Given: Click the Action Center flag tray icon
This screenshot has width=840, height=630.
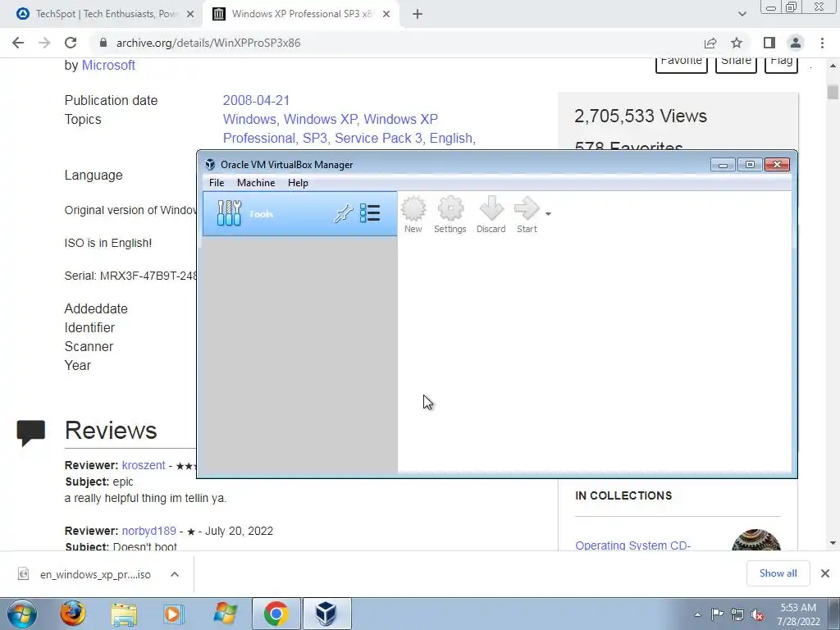Looking at the screenshot, I should pos(717,614).
